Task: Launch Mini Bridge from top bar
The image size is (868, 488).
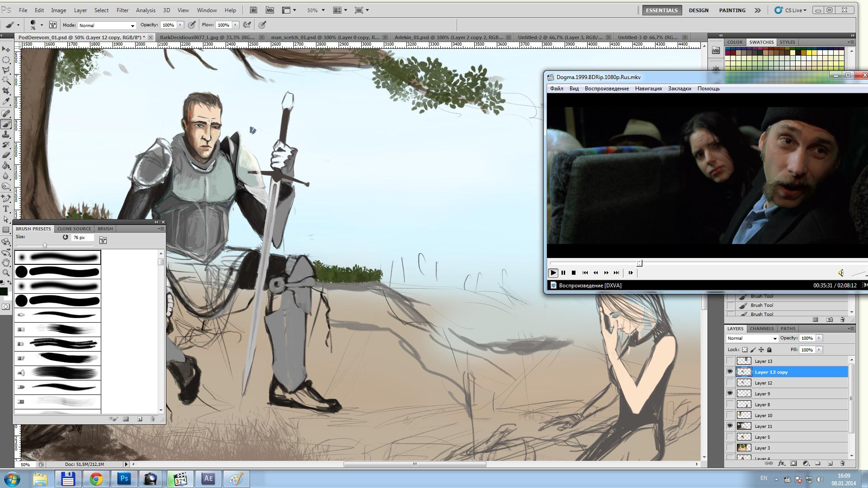Action: (x=270, y=10)
